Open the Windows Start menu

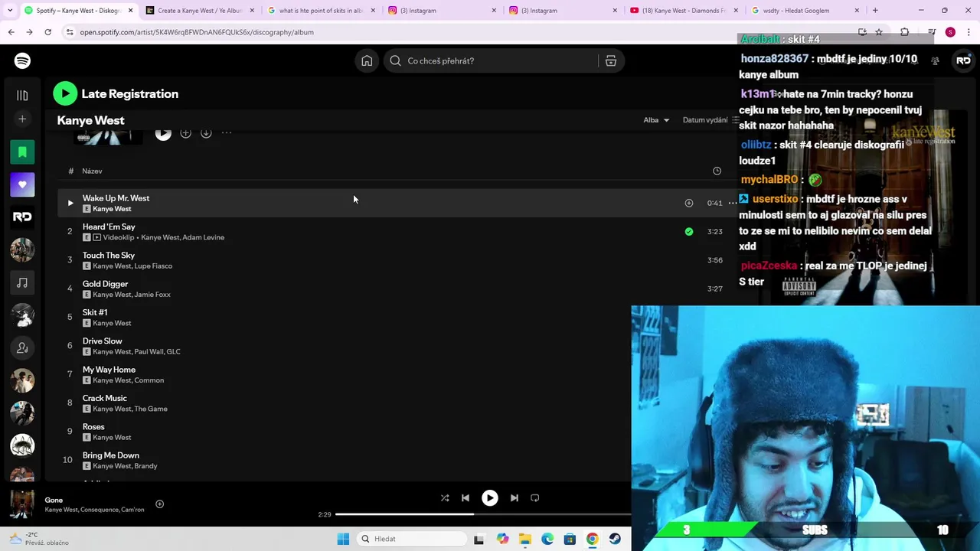click(343, 539)
